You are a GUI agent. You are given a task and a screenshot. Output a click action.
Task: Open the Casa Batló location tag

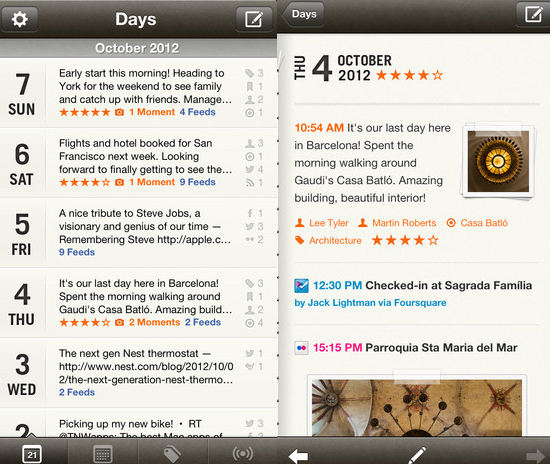[477, 223]
